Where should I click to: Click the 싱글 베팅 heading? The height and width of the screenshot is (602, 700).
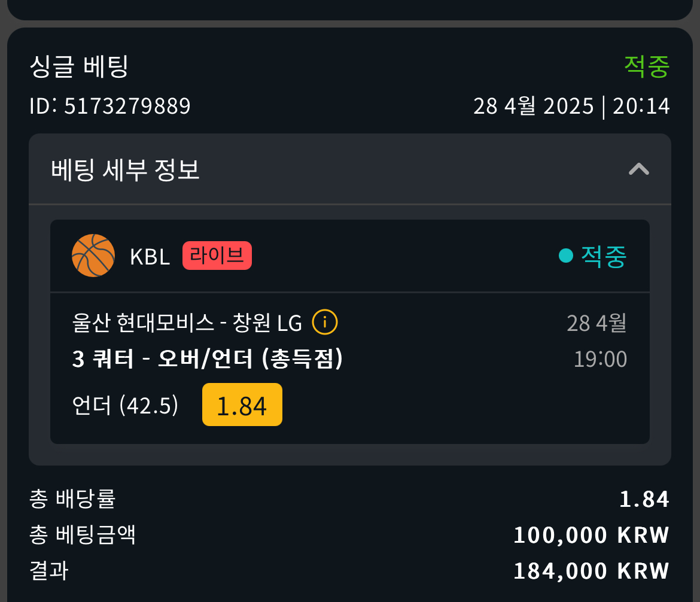point(79,66)
